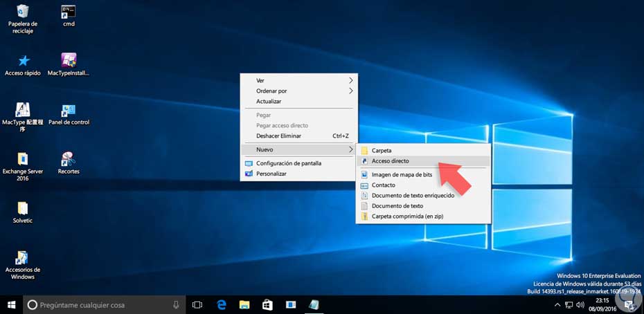This screenshot has width=644, height=314.
Task: Choose Actualizar in context menu
Action: click(298, 101)
